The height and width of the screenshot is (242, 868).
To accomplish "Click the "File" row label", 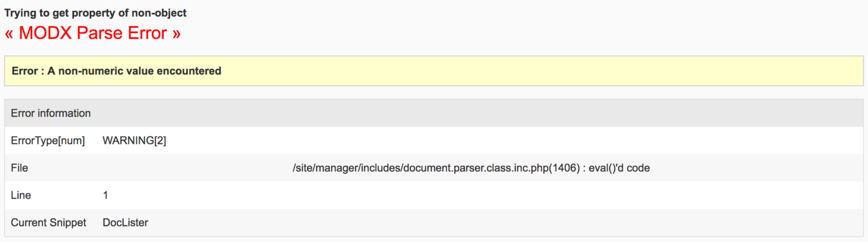I will (x=19, y=168).
